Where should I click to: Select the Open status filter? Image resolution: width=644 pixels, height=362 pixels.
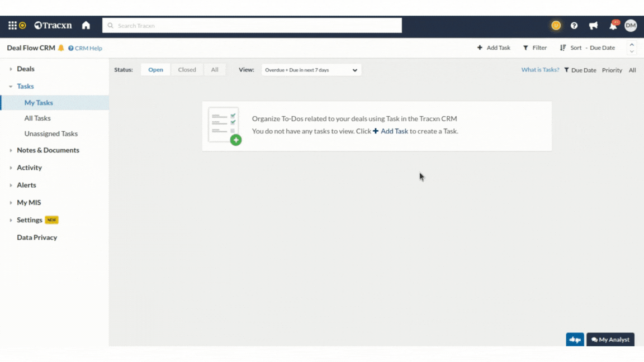155,70
